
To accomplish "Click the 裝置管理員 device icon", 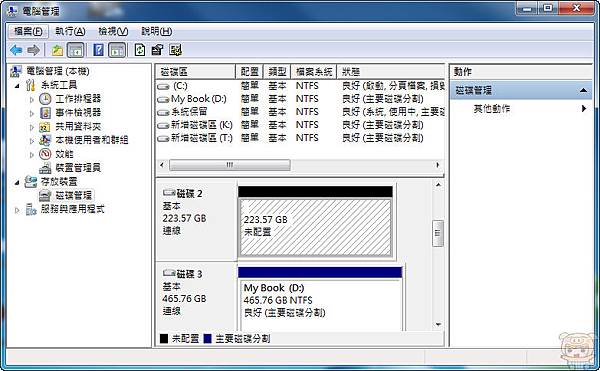I will pyautogui.click(x=45, y=168).
